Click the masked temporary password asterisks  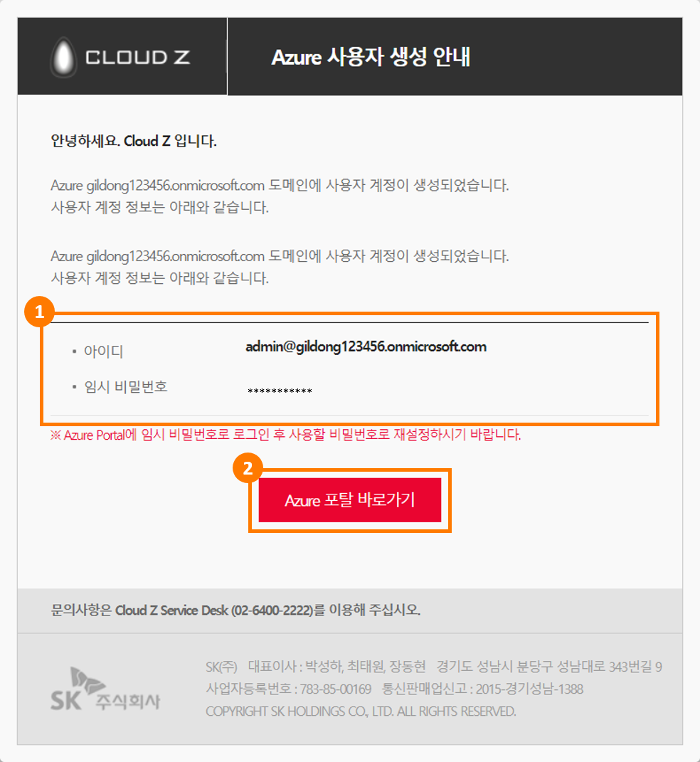tap(280, 391)
